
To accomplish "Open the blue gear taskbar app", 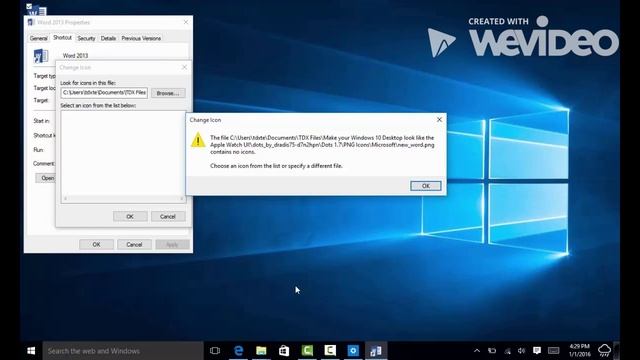I will pyautogui.click(x=353, y=351).
